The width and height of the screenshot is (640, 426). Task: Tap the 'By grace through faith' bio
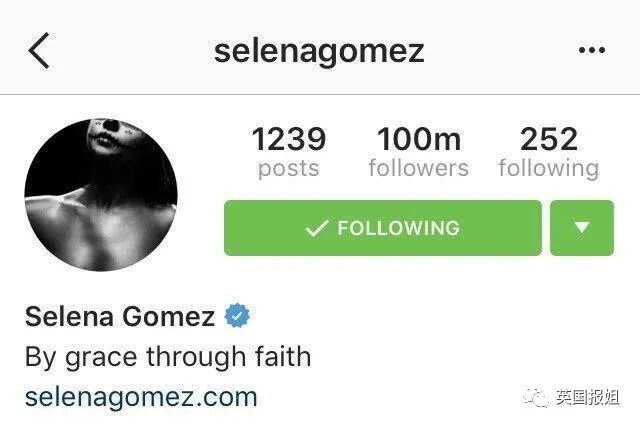(168, 357)
